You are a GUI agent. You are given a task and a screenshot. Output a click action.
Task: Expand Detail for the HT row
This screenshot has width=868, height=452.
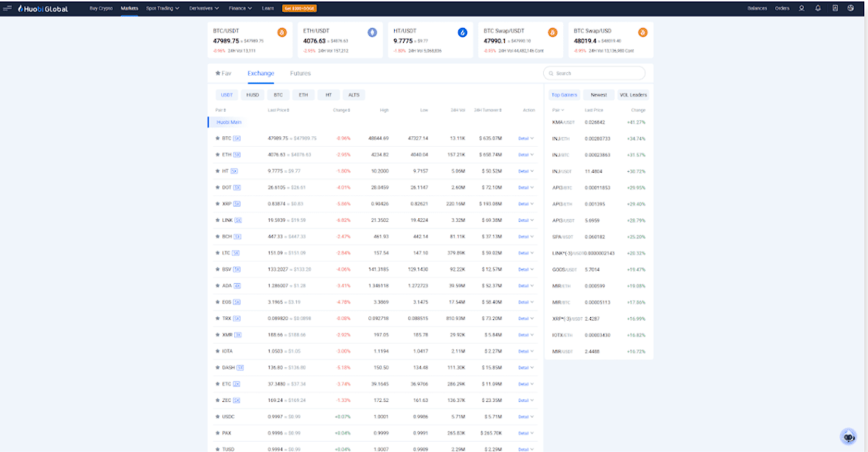coord(526,171)
